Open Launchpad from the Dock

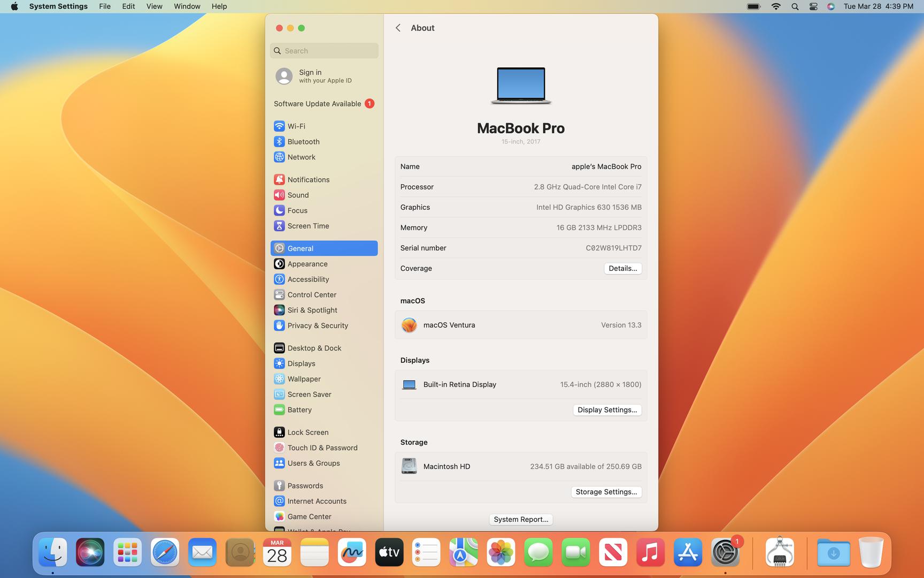[127, 552]
